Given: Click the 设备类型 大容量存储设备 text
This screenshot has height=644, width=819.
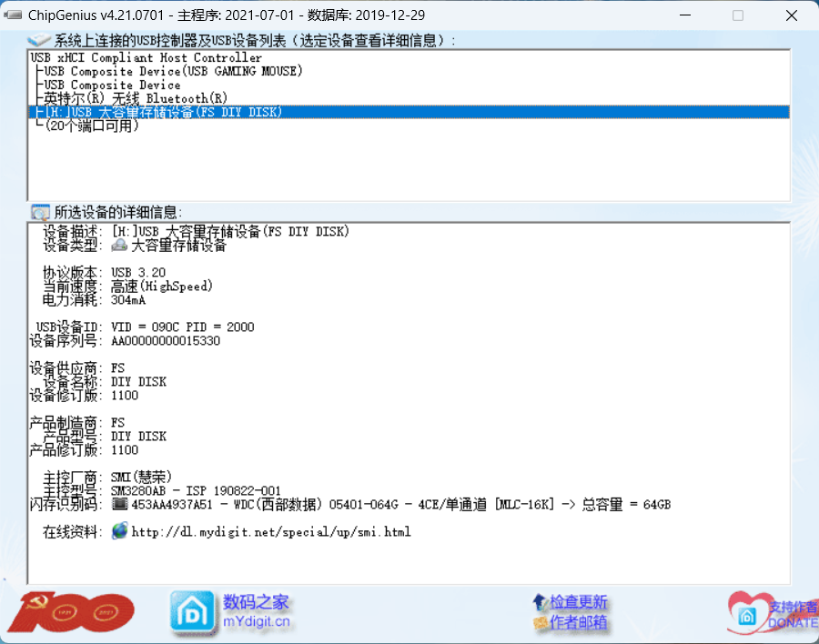Looking at the screenshot, I should pos(178,245).
